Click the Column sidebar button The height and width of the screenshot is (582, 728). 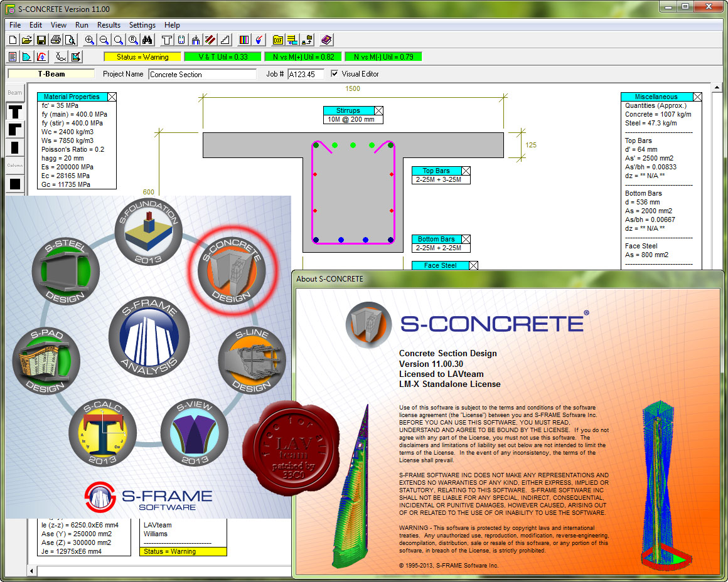click(15, 165)
